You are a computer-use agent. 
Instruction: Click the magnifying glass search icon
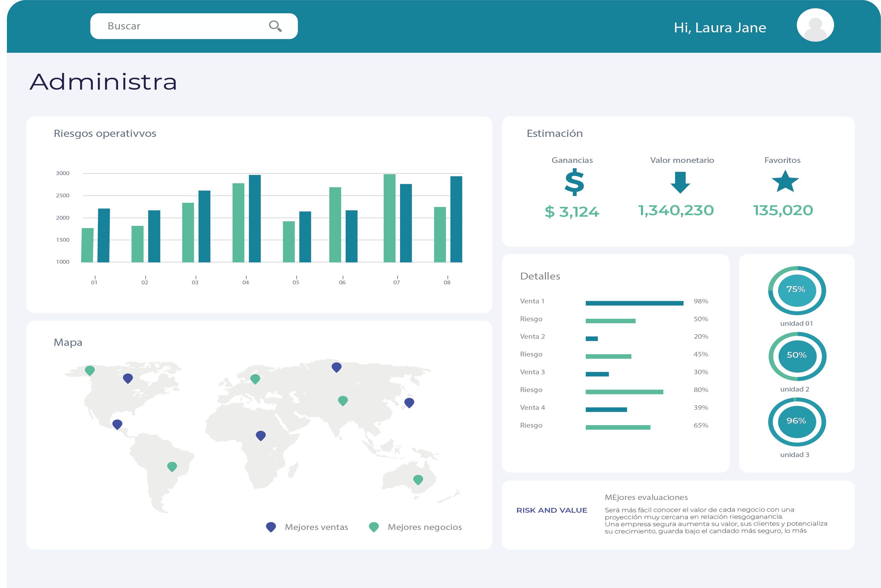(275, 26)
